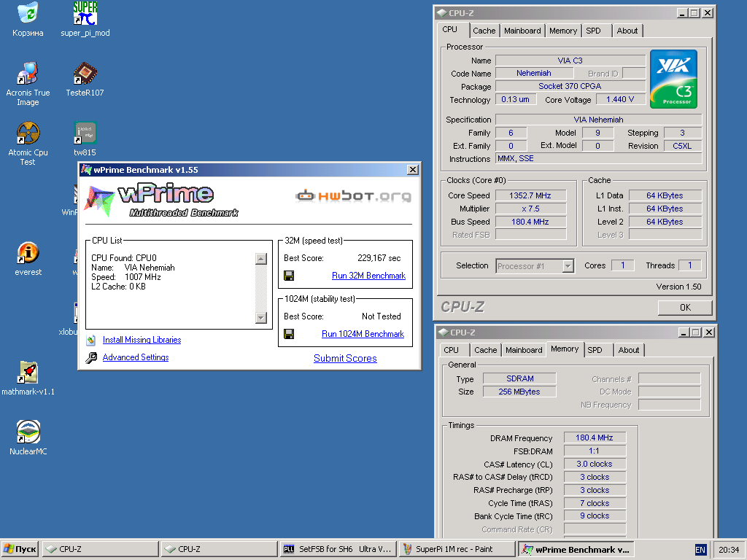
Task: Click the Advanced Settings wrench icon
Action: tap(91, 357)
